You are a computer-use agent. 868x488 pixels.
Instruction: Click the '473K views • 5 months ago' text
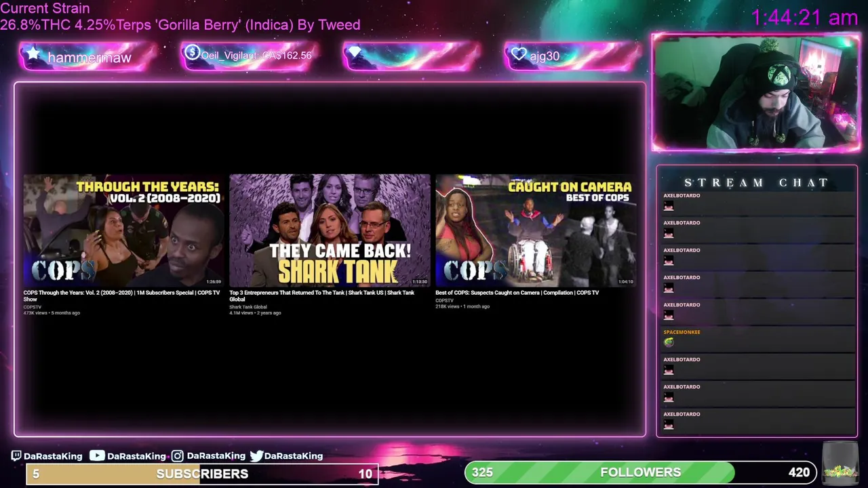pos(52,313)
